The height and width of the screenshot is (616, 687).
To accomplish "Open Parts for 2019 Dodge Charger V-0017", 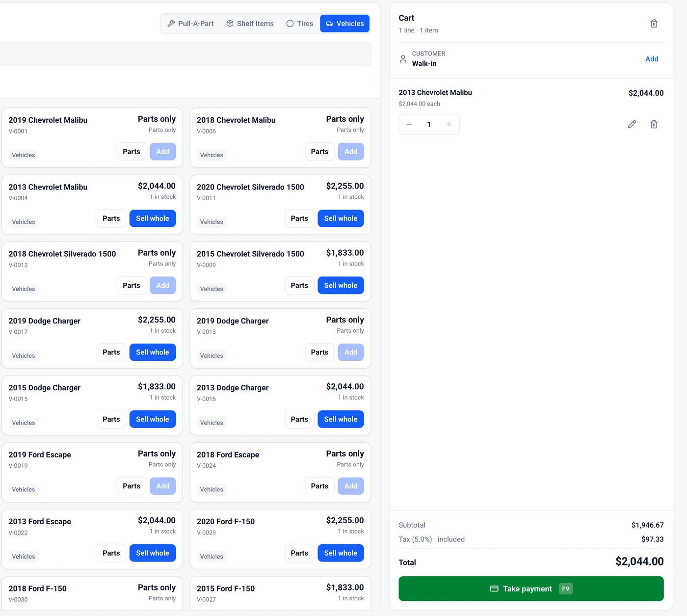I will (111, 352).
